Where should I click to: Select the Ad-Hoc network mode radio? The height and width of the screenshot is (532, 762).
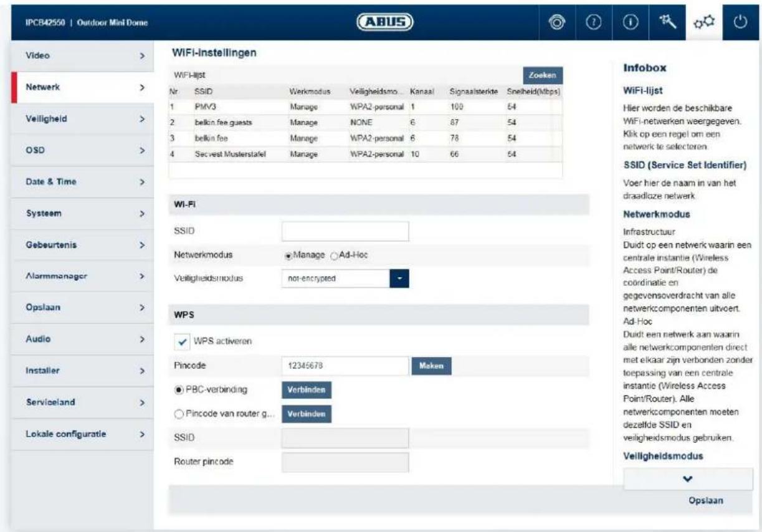tap(333, 255)
